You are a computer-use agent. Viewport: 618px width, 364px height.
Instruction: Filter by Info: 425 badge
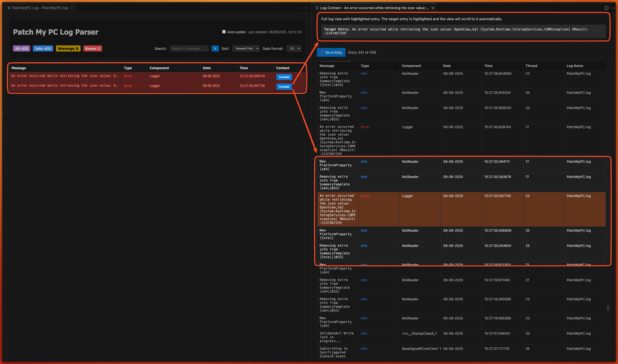[43, 48]
